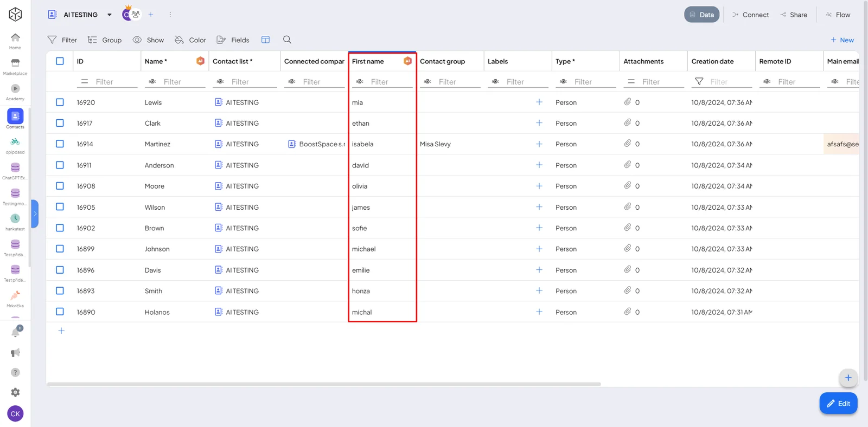Open notifications bell icon
The height and width of the screenshot is (427, 868).
point(16,332)
